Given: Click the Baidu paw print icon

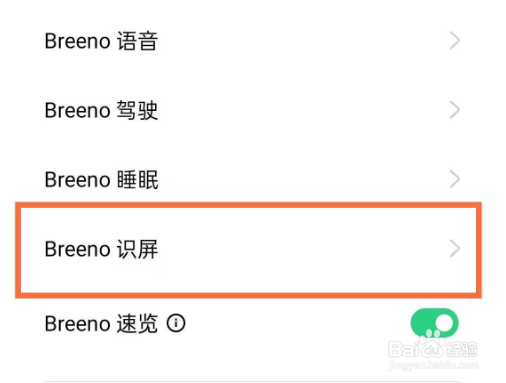Looking at the screenshot, I should [x=432, y=347].
